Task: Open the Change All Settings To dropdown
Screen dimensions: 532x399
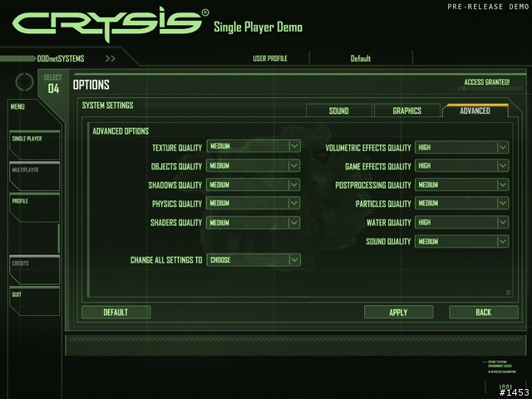Action: click(254, 260)
